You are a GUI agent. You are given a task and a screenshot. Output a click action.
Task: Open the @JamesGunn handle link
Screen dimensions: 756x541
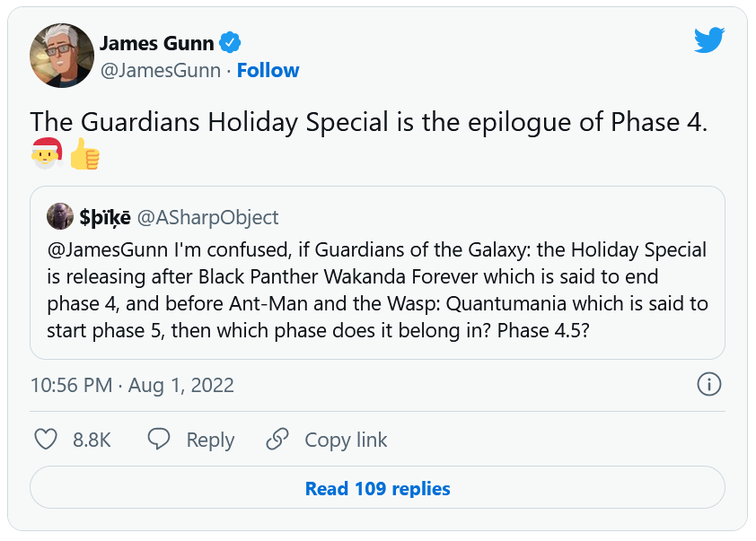tap(160, 70)
